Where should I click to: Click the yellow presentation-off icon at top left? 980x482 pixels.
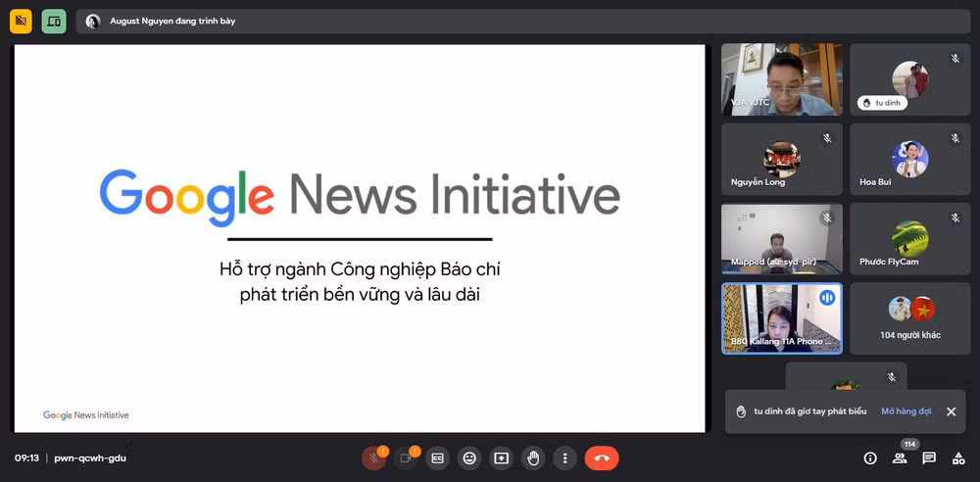[21, 22]
